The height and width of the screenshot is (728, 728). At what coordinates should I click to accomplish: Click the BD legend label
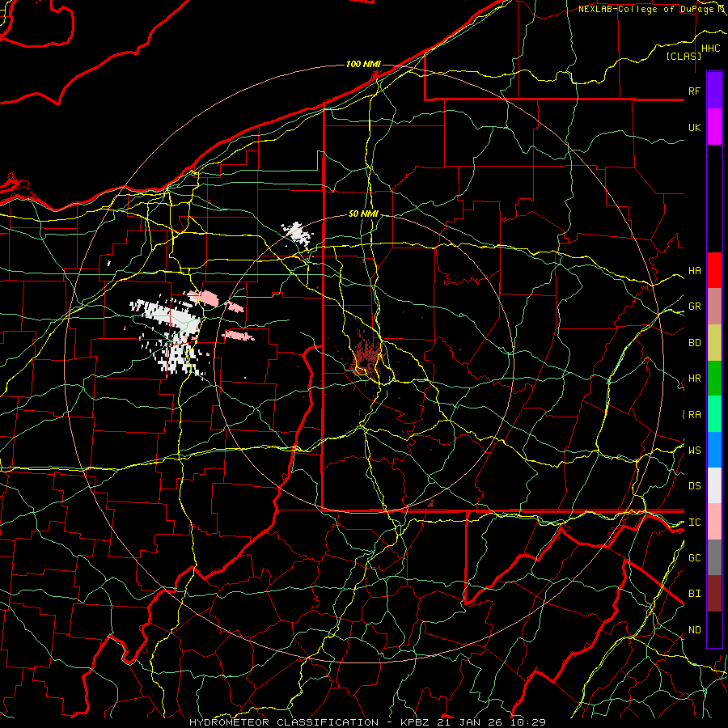(694, 343)
